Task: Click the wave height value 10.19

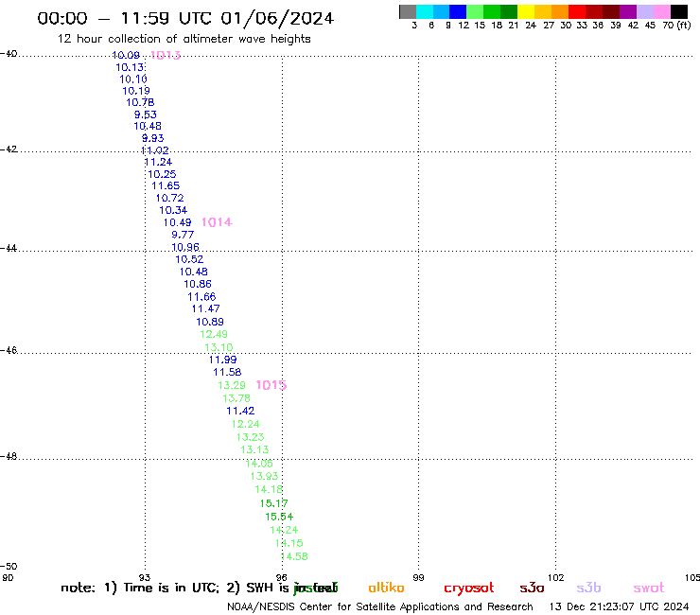Action: pyautogui.click(x=136, y=91)
